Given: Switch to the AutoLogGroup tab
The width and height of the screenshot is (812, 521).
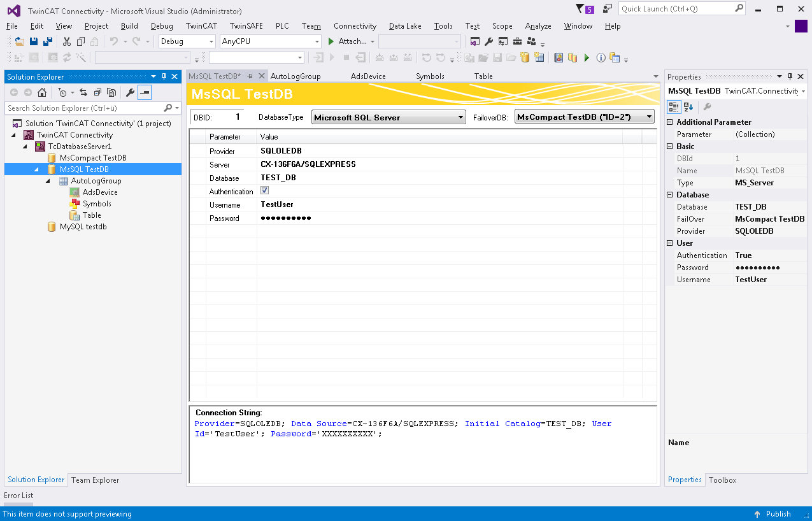Looking at the screenshot, I should tap(296, 76).
